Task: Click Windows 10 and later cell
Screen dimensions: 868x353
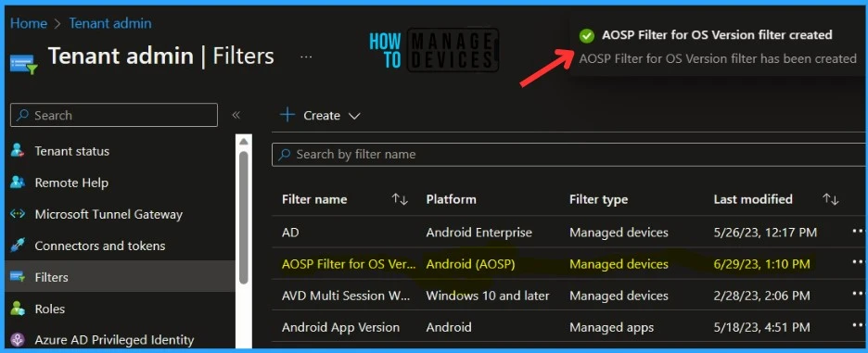Action: pyautogui.click(x=488, y=296)
